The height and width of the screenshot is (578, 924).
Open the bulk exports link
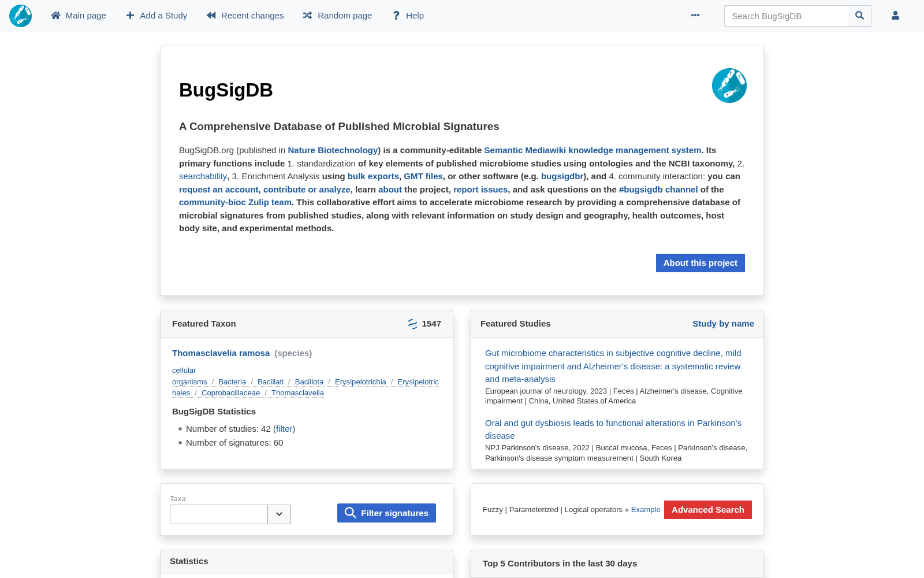coord(373,176)
